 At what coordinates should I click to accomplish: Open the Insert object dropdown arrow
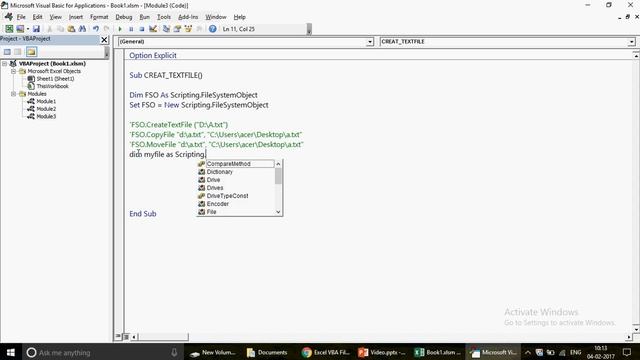tap(27, 29)
